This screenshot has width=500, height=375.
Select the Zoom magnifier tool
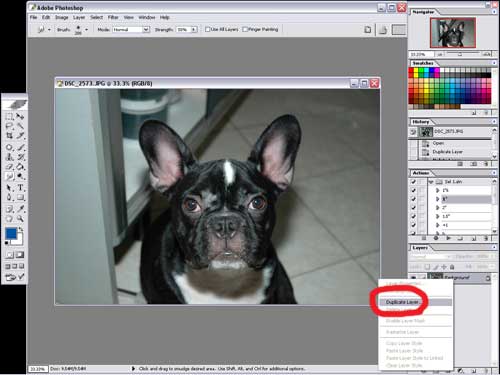(x=20, y=219)
